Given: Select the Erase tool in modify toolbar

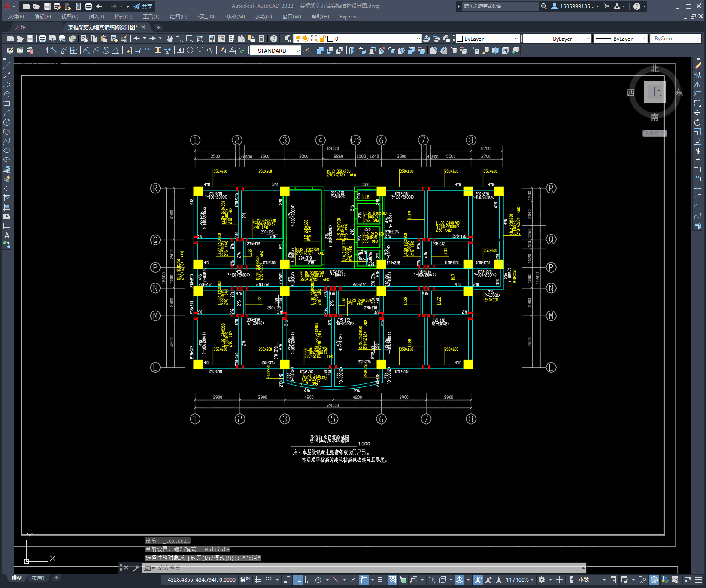Looking at the screenshot, I should click(x=697, y=66).
